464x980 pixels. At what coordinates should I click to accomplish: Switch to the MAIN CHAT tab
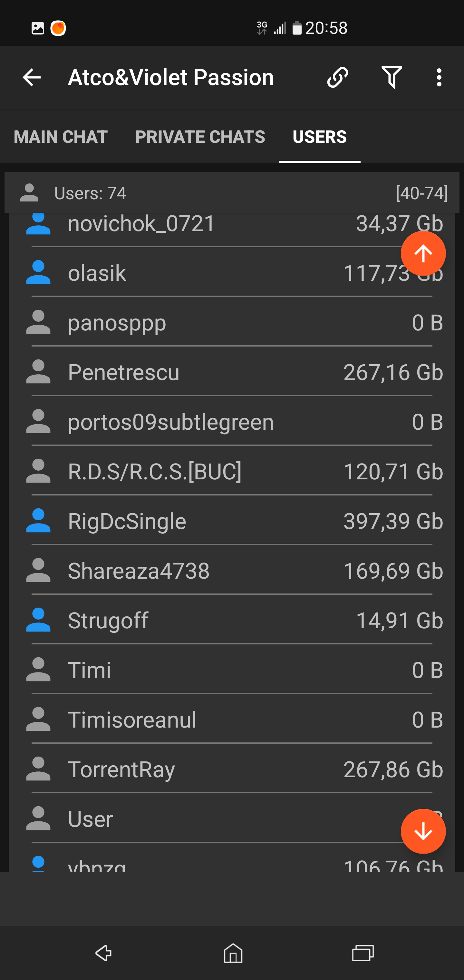[61, 137]
